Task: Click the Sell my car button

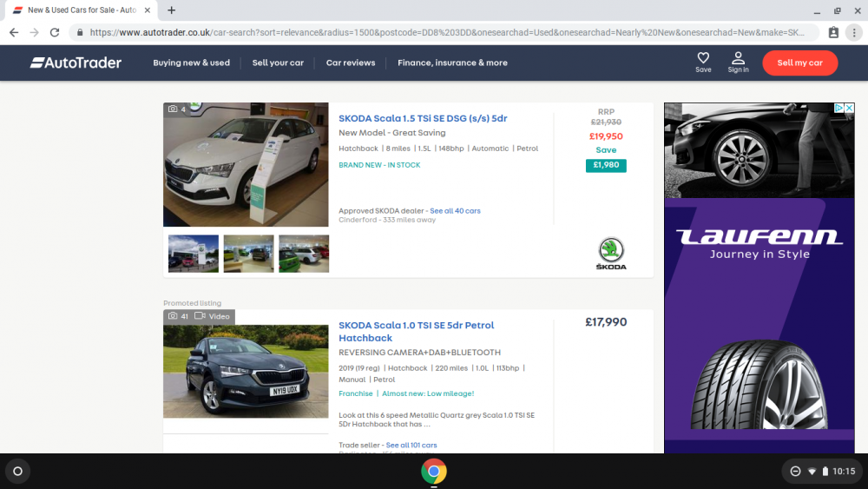Action: click(x=800, y=63)
